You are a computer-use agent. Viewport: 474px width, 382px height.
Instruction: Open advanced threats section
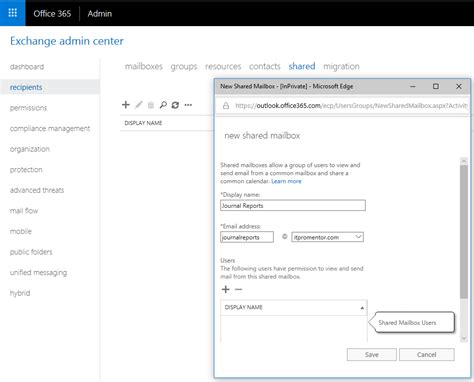[37, 190]
